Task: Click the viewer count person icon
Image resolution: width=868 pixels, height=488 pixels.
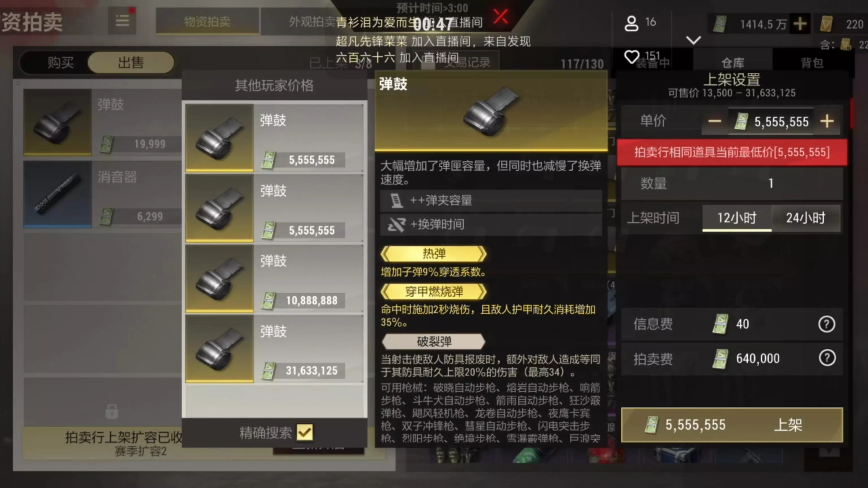Action: 631,23
